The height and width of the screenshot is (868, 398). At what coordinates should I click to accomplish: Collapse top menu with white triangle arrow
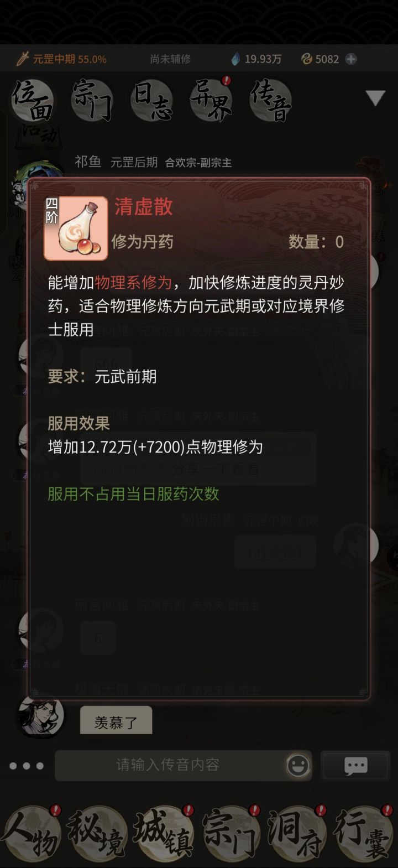pos(375,98)
